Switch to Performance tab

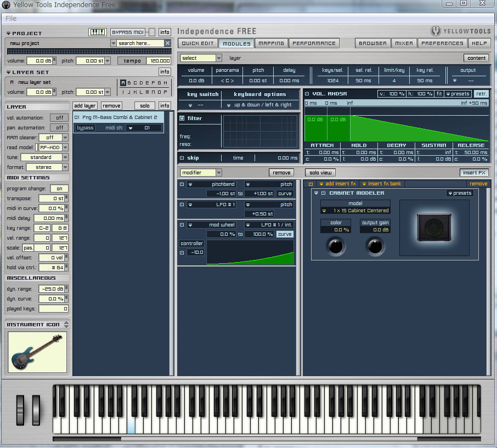(x=314, y=43)
